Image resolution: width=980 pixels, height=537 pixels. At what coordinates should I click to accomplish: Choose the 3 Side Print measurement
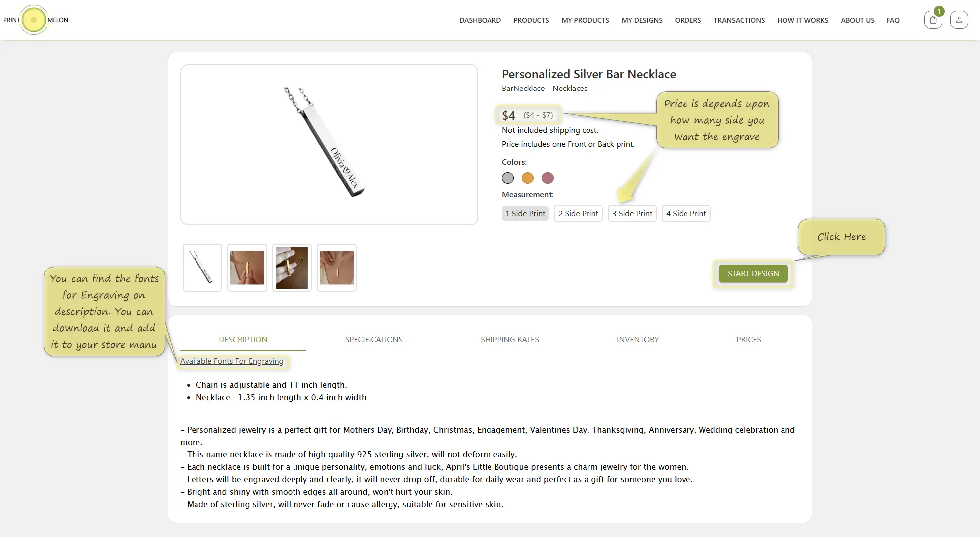pos(632,213)
